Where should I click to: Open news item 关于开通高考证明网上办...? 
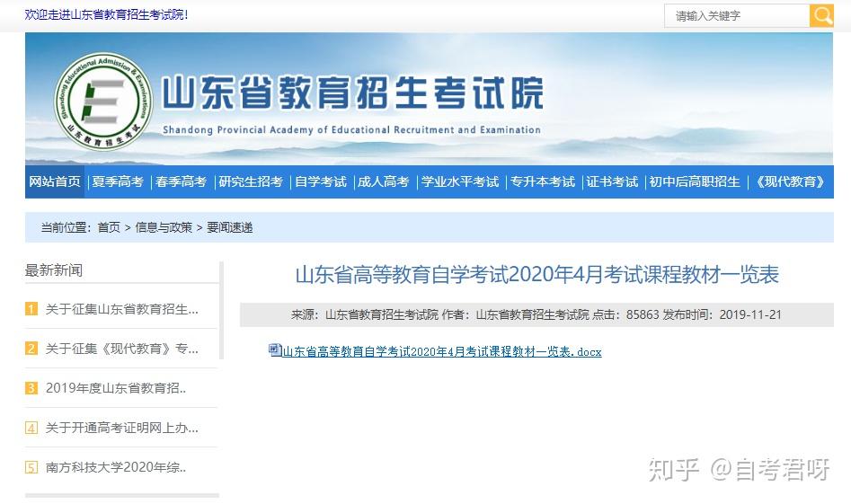click(x=122, y=428)
